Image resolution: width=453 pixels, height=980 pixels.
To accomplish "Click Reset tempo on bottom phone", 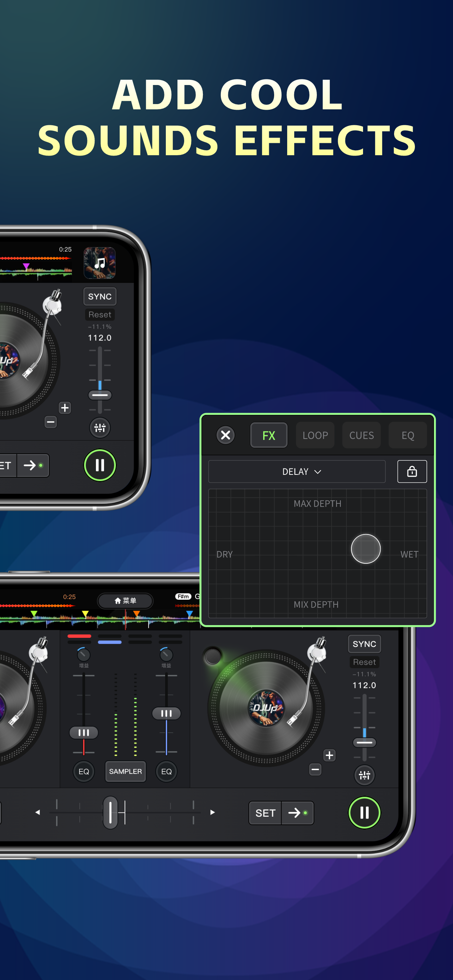I will tap(364, 662).
